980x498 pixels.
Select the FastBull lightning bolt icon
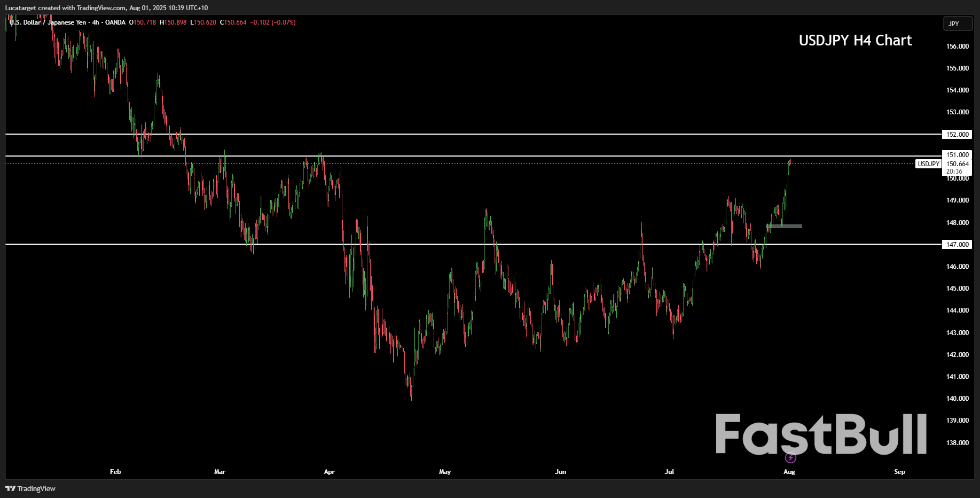point(790,457)
